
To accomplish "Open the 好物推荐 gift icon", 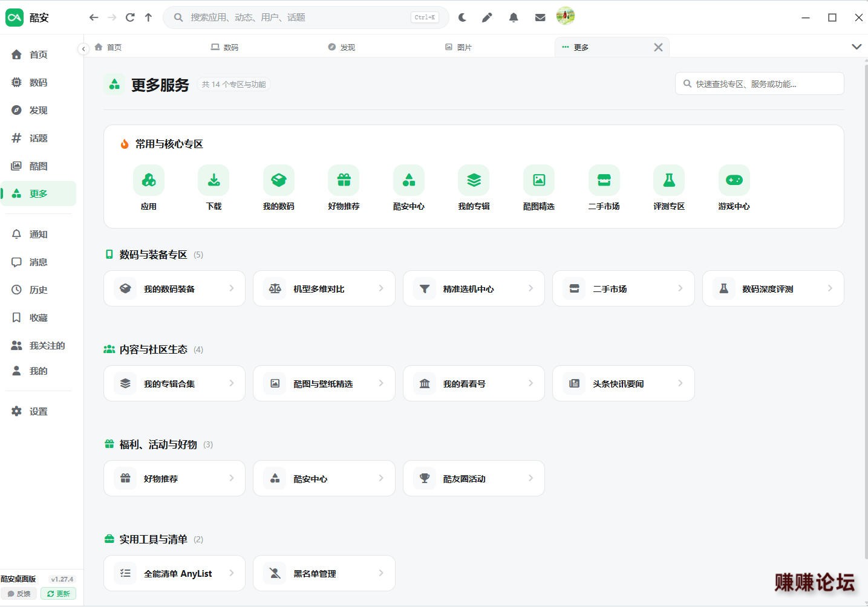I will [344, 180].
